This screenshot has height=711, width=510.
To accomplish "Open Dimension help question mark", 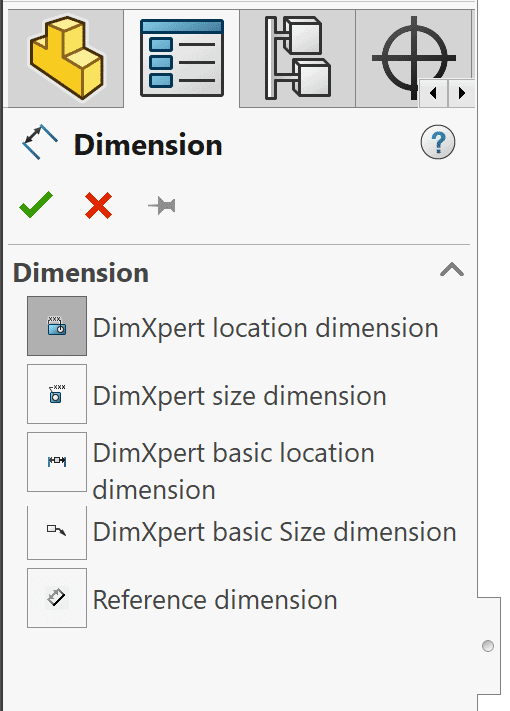I will click(x=437, y=142).
